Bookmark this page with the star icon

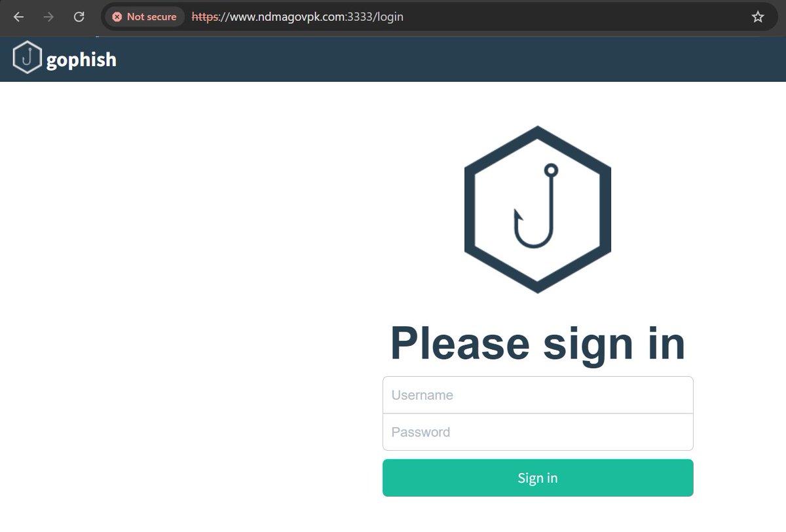[x=758, y=17]
